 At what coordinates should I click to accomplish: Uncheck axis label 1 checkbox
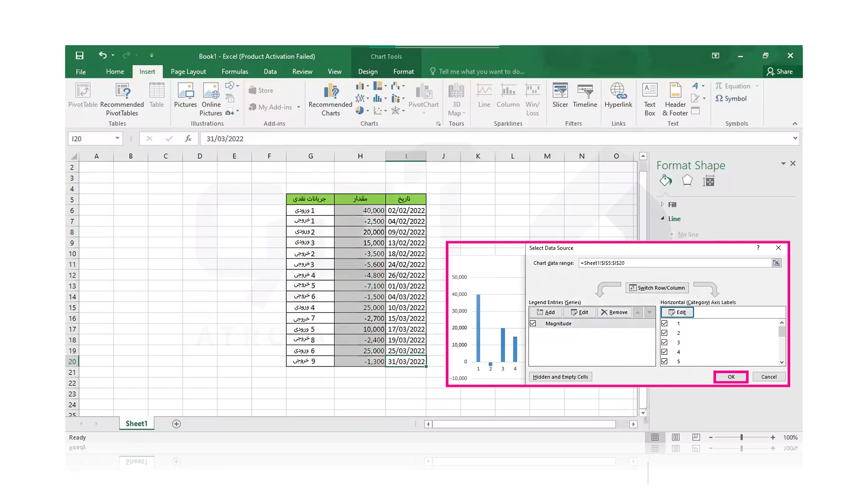[x=665, y=324]
